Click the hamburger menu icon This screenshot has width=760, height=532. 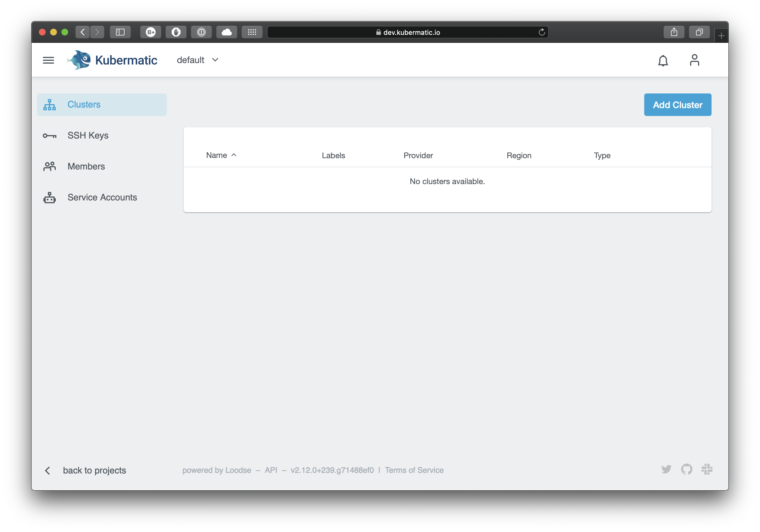(x=49, y=59)
